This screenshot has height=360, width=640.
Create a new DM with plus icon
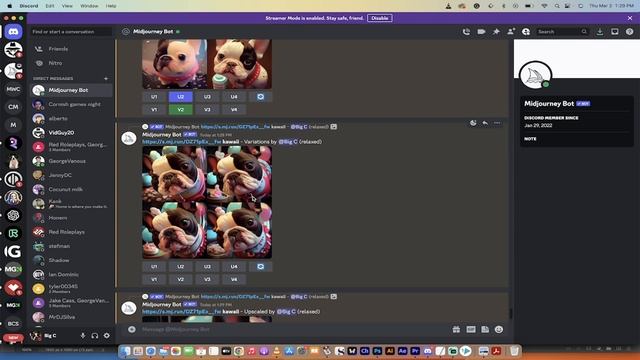pos(106,78)
